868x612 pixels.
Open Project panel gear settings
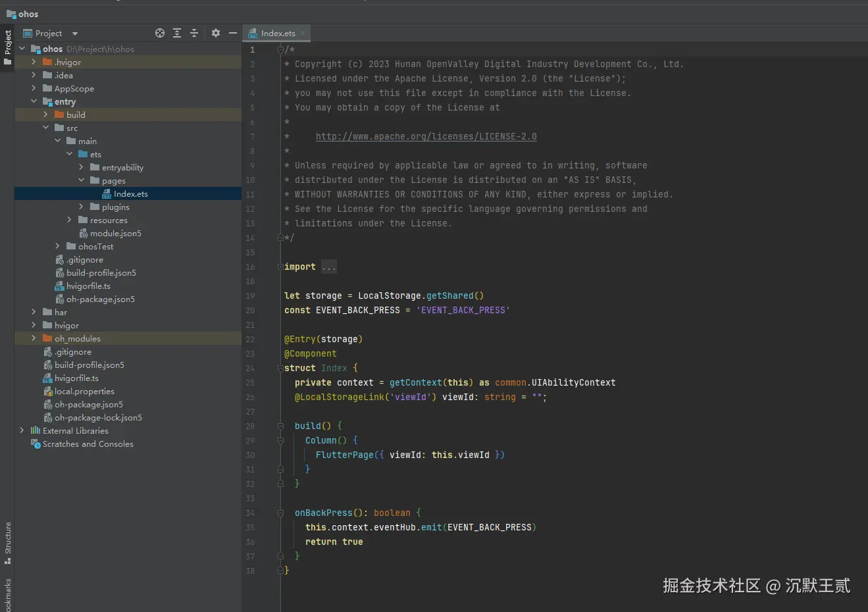coord(216,33)
